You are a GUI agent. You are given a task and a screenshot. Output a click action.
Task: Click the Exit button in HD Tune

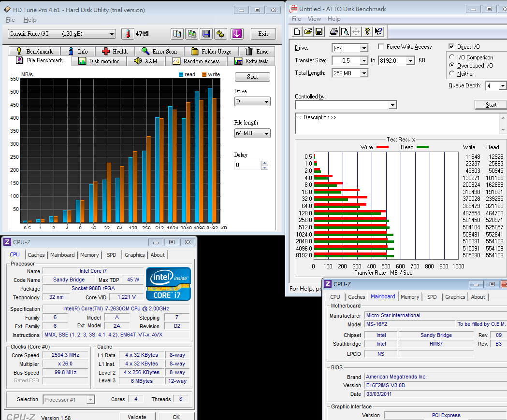263,34
